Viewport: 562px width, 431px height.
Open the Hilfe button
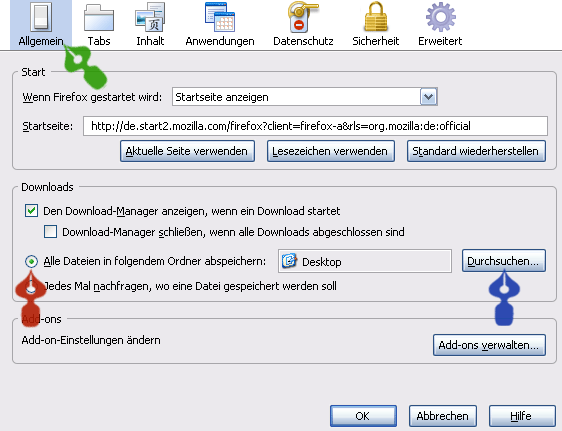pyautogui.click(x=522, y=416)
